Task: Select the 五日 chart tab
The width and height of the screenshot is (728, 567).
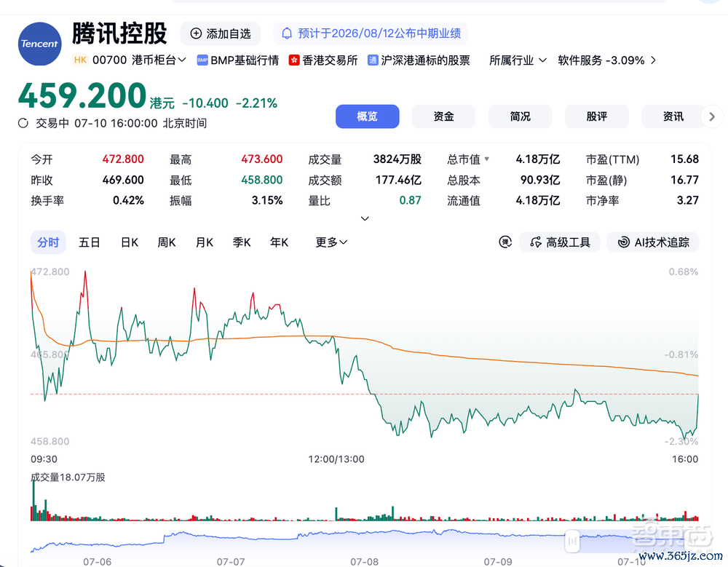Action: (x=89, y=242)
